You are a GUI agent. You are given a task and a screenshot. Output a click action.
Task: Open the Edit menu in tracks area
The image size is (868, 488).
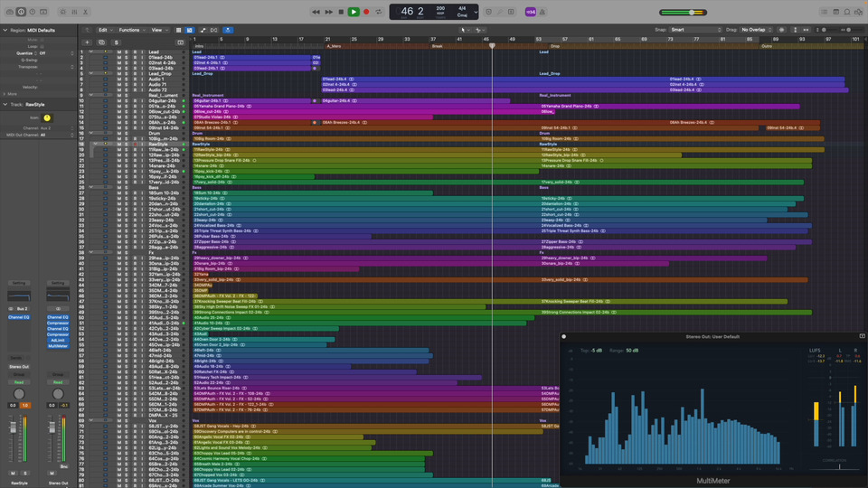click(x=105, y=30)
